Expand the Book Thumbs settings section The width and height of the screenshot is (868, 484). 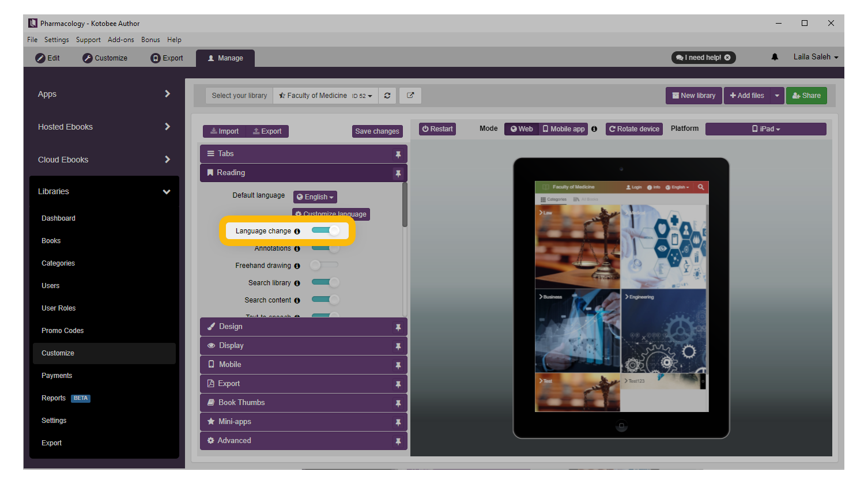(x=304, y=403)
